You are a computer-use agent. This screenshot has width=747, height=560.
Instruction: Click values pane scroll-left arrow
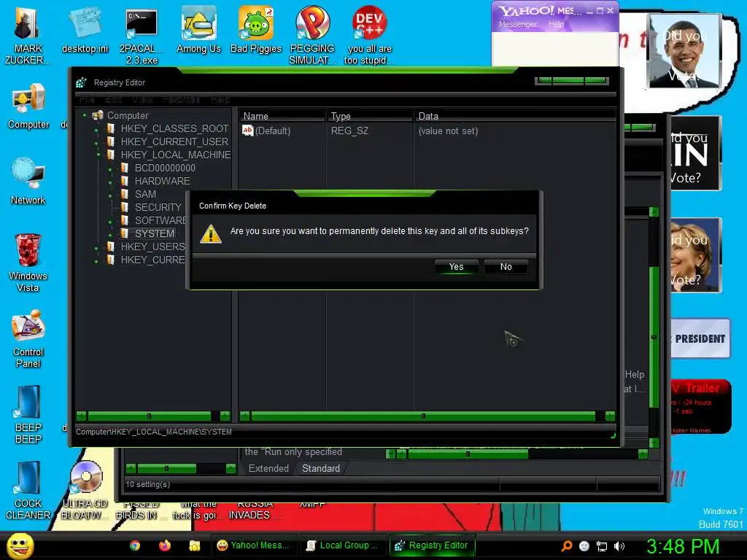tap(245, 416)
